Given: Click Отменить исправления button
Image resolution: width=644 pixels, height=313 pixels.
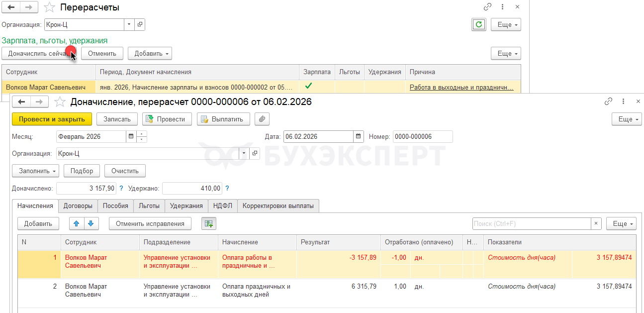Looking at the screenshot, I should [150, 223].
